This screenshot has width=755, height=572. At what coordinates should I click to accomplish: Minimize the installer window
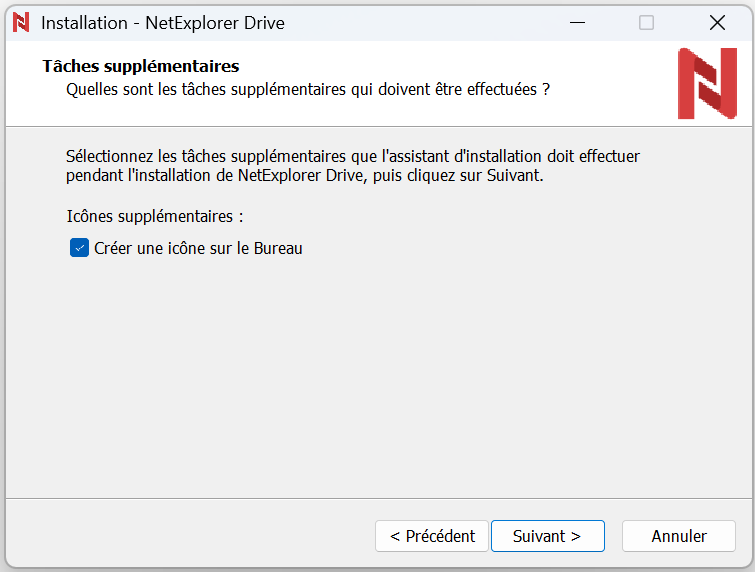577,23
